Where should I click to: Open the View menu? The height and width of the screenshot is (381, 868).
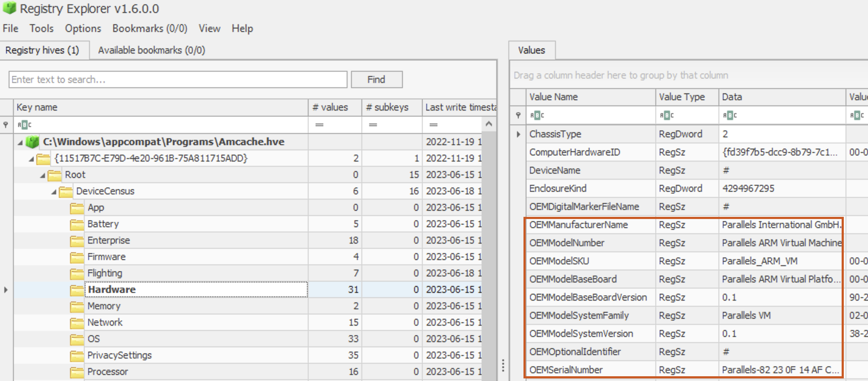[209, 29]
